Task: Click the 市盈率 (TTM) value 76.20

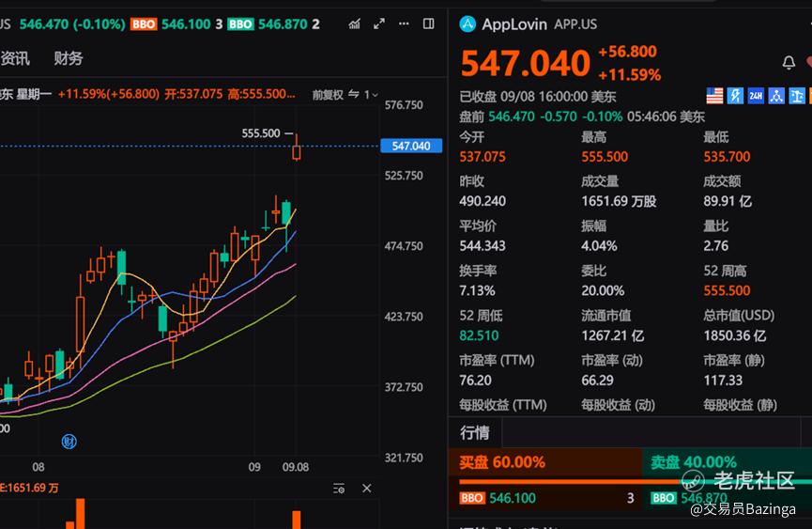Action: tap(475, 381)
